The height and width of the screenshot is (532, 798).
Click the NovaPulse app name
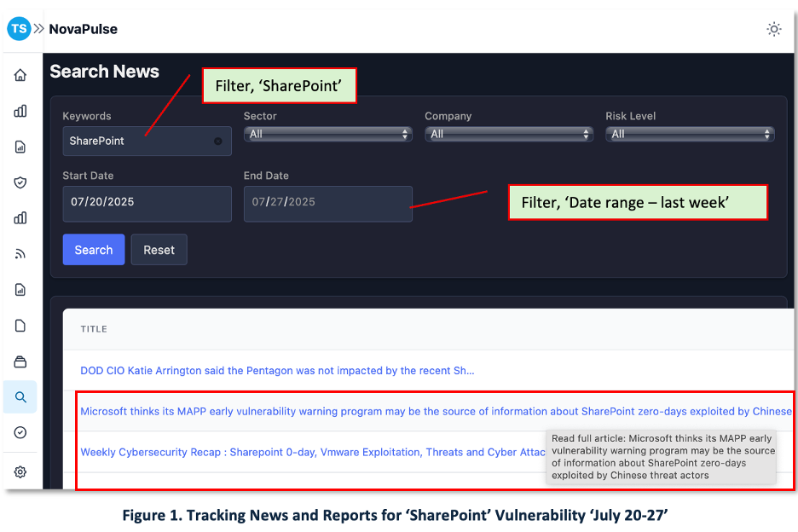tap(84, 29)
